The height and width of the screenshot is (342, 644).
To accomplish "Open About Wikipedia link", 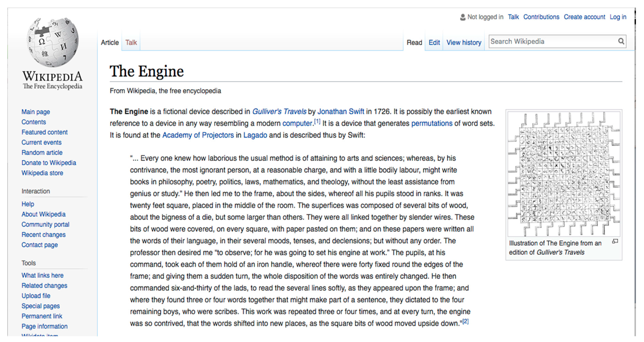I will click(44, 214).
